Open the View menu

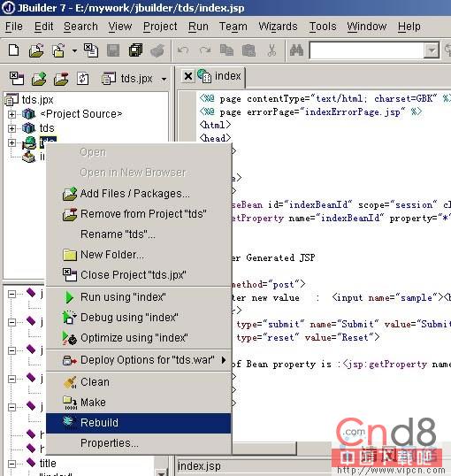[120, 27]
